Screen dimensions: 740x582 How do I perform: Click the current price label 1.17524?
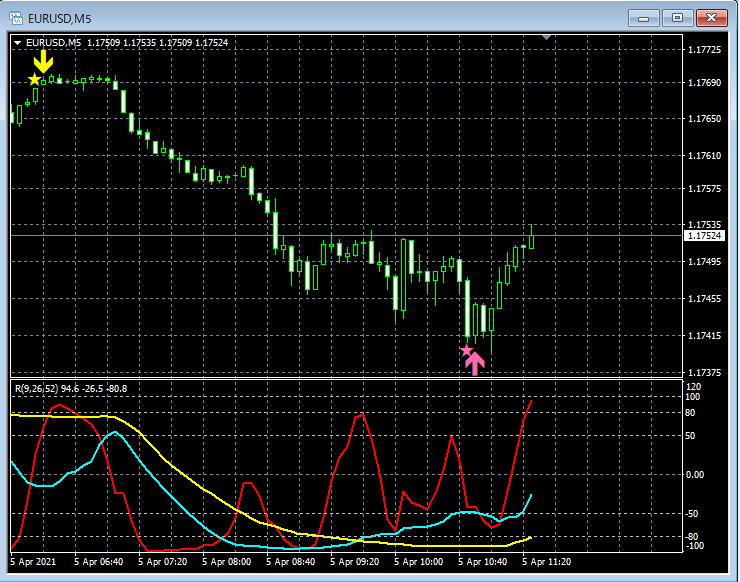click(x=704, y=236)
